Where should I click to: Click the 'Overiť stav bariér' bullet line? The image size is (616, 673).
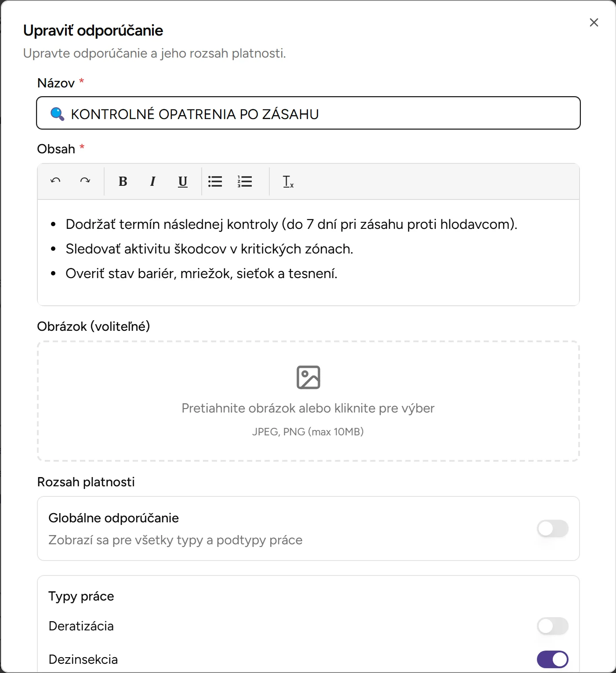201,274
